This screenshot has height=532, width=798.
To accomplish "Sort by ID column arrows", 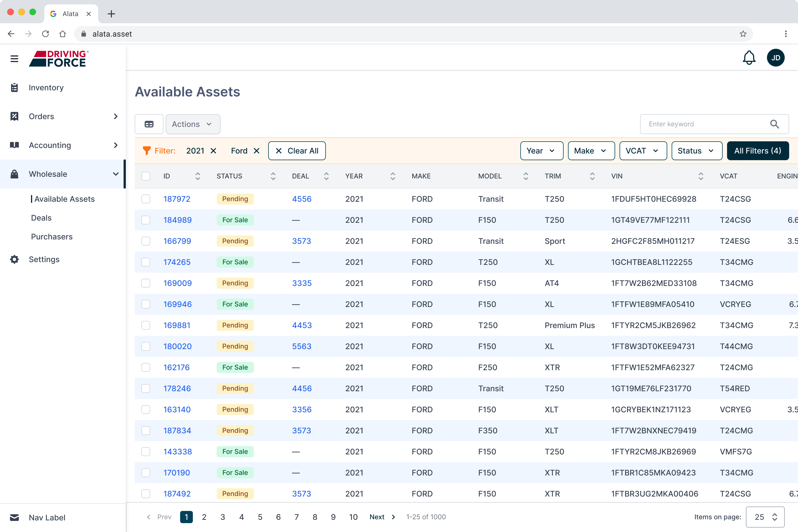I will 198,176.
